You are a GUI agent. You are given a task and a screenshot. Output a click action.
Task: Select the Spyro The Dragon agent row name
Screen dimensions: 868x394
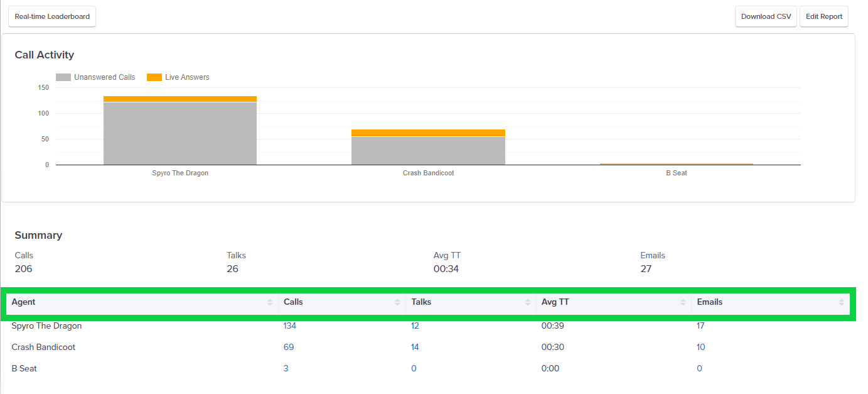[46, 326]
